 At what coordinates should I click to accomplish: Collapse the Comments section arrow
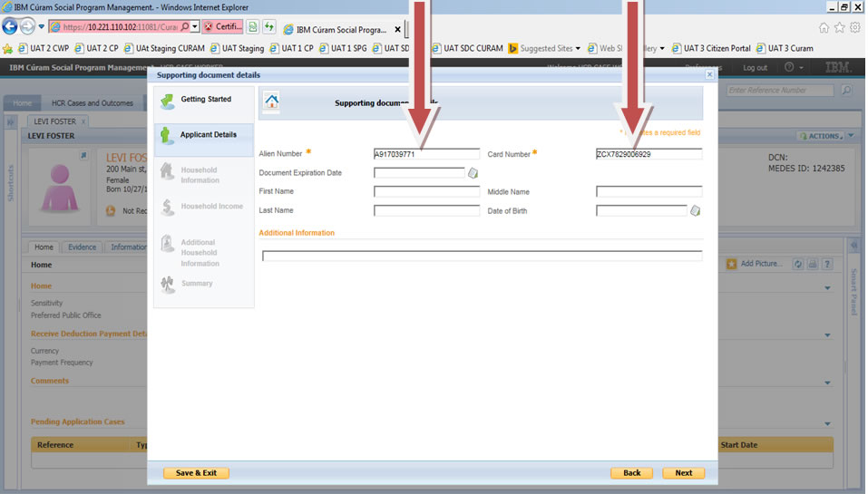(x=827, y=383)
